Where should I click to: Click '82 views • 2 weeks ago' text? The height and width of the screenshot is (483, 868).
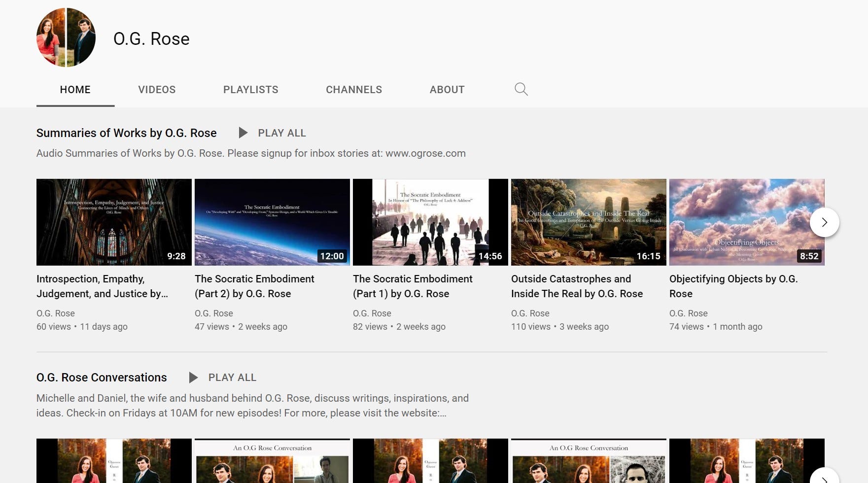coord(399,327)
